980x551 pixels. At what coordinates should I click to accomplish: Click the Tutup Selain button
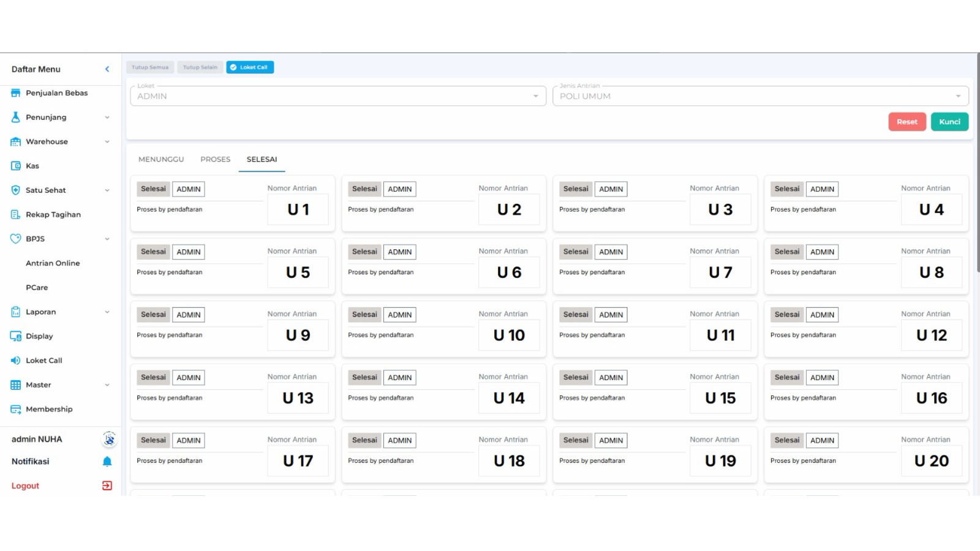(200, 67)
